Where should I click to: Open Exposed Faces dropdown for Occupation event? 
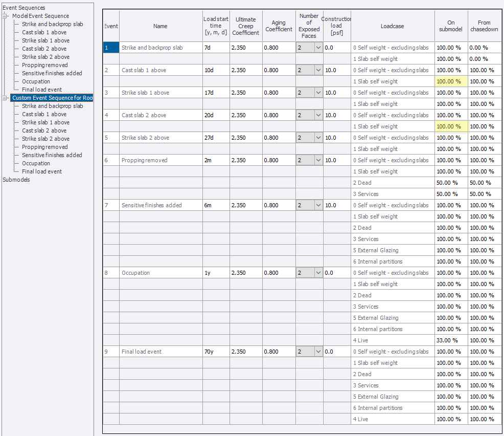(x=318, y=273)
